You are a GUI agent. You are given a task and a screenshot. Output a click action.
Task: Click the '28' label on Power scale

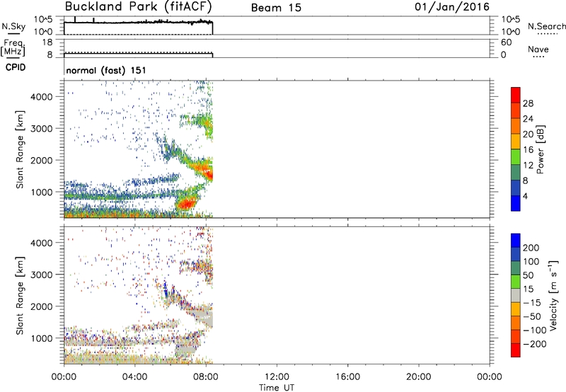coord(528,103)
